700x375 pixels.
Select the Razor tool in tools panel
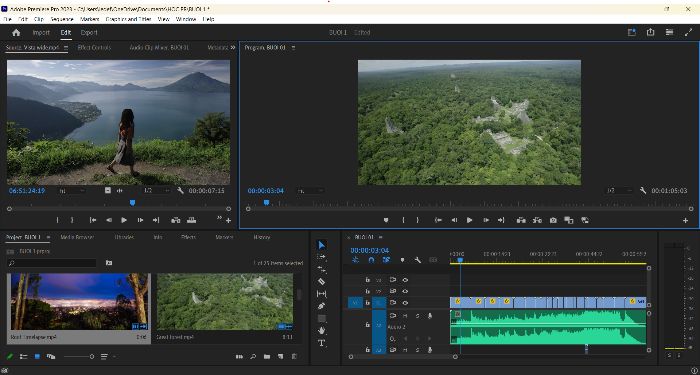pos(321,281)
